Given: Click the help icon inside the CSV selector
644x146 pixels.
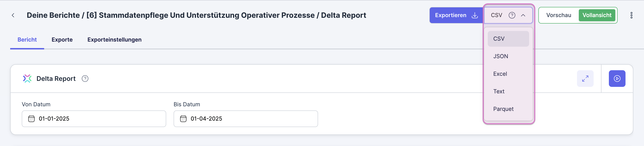Looking at the screenshot, I should (x=512, y=15).
